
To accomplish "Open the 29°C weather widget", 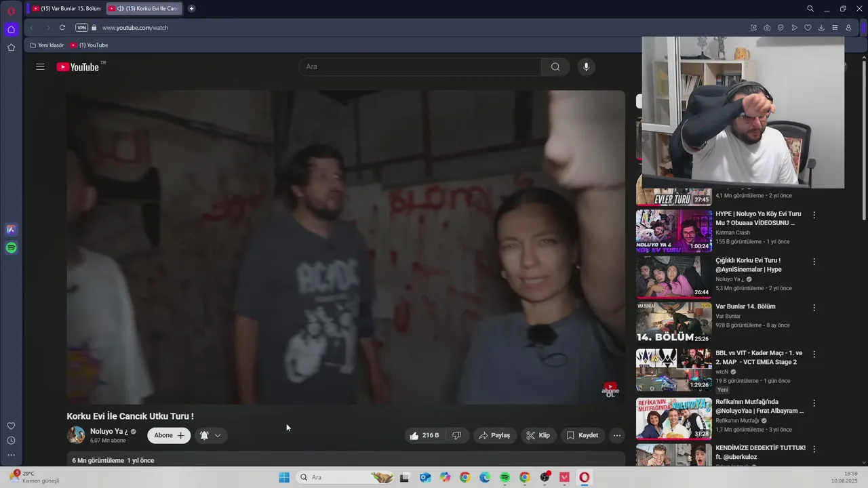I will coord(34,477).
